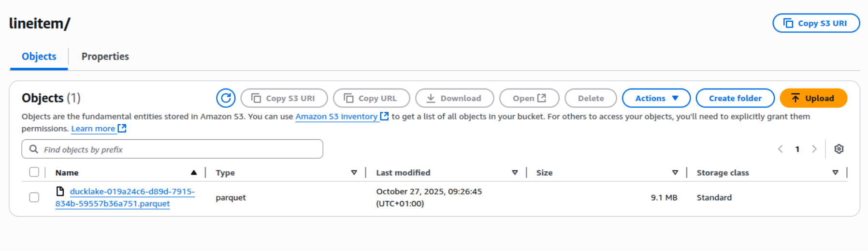Sort by the Size column arrow

click(x=675, y=173)
